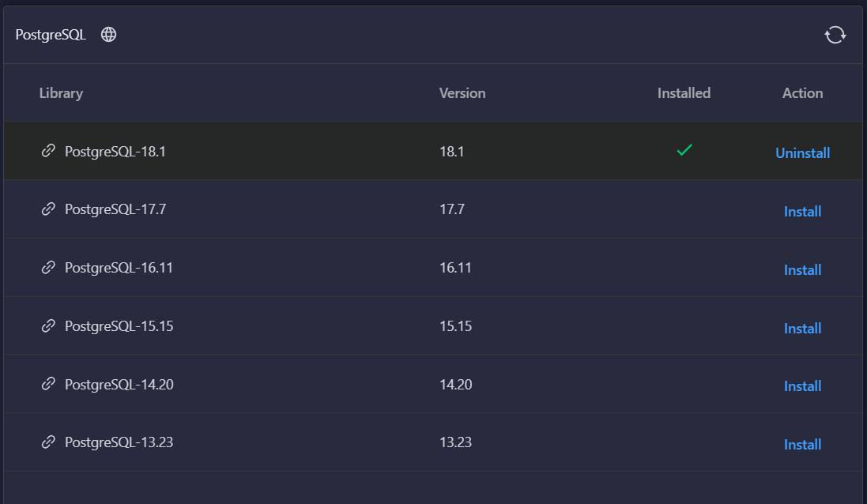
Task: Install PostgreSQL version 13.23
Action: (x=802, y=445)
